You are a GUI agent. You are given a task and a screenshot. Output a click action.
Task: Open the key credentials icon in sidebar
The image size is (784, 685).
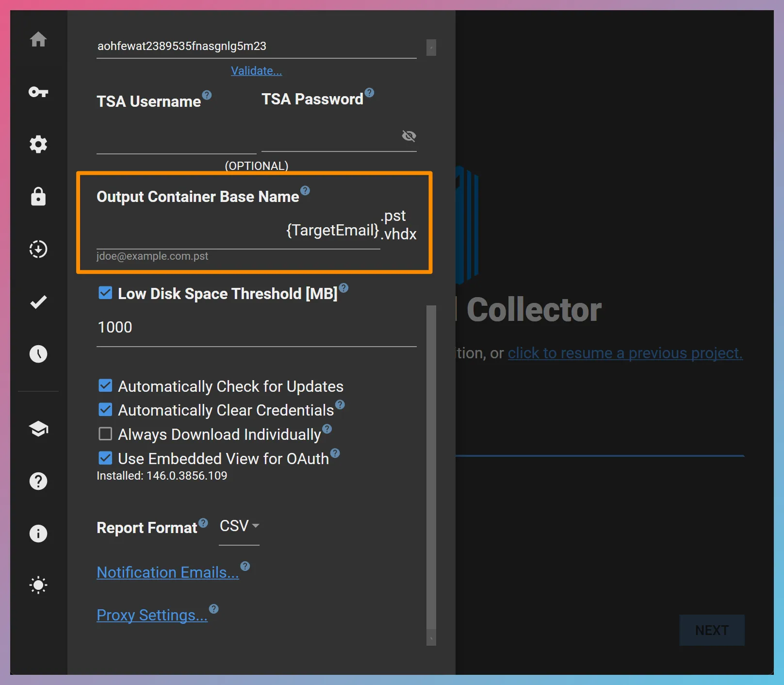point(38,92)
